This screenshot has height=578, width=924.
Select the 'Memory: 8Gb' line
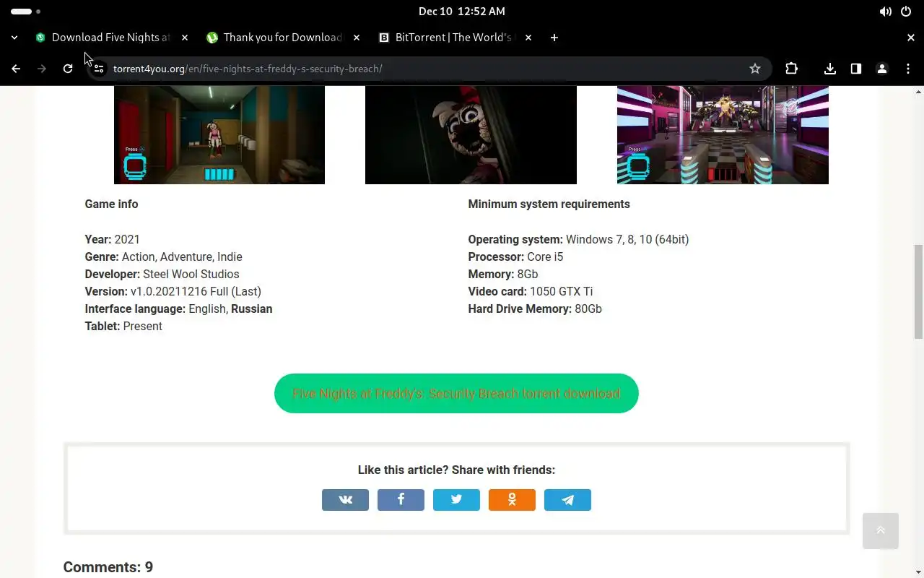503,275
